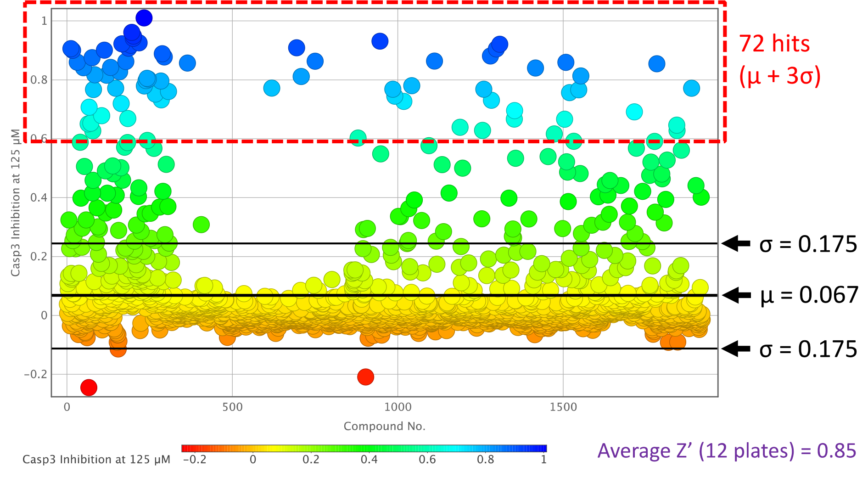Click the y-axis tick label '0.4'

tap(39, 197)
